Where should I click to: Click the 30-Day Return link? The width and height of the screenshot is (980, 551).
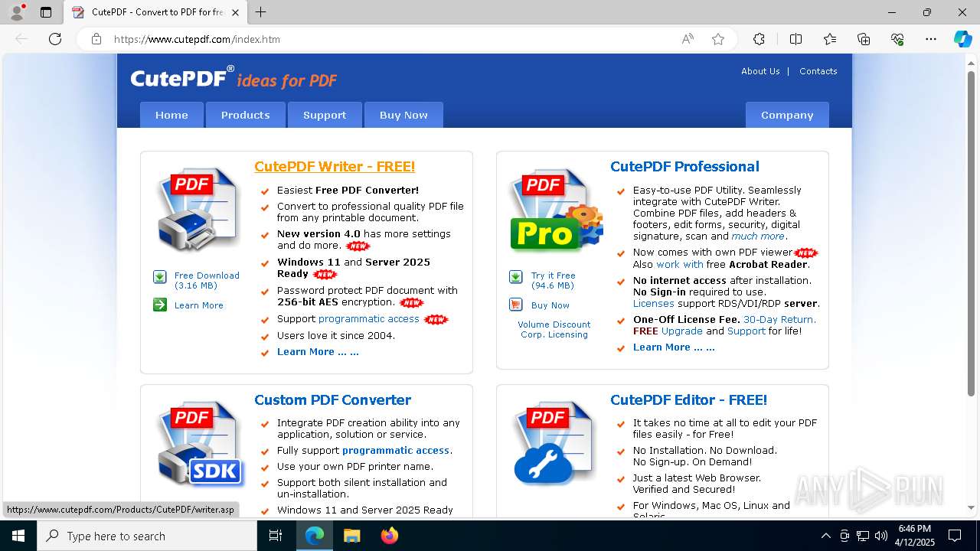coord(779,319)
